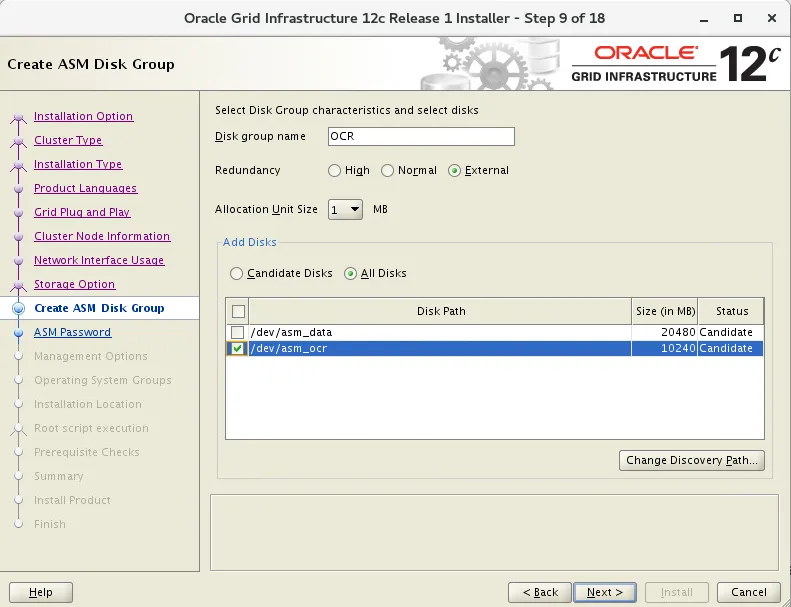Go to Storage Option step
Screen dimensions: 791x607
point(75,284)
